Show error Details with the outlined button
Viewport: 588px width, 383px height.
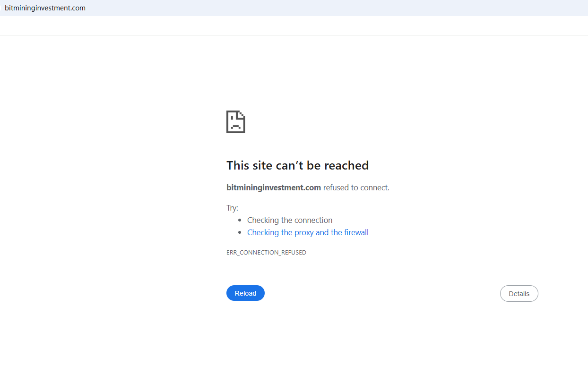coord(519,293)
